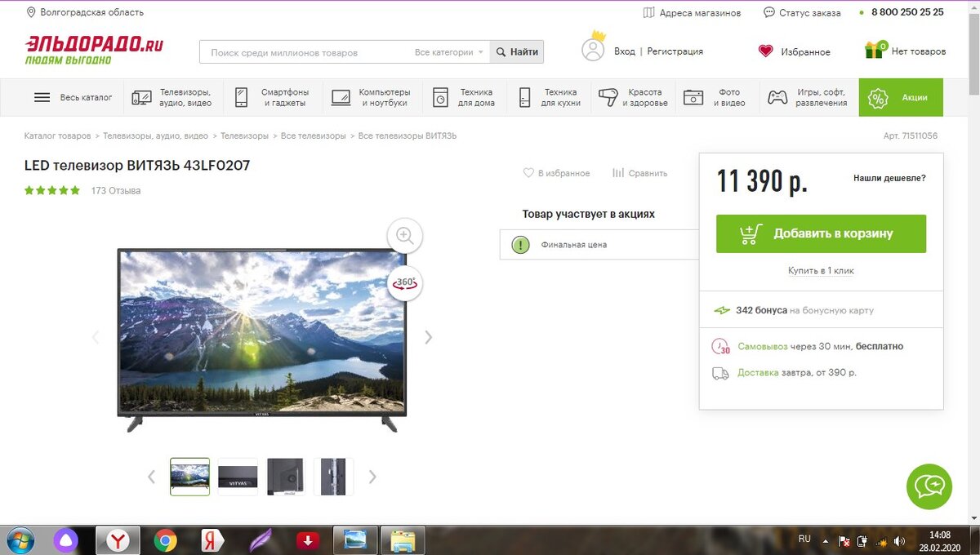Viewport: 980px width, 555px height.
Task: Select the third back-view thumbnail
Action: pyautogui.click(x=285, y=477)
